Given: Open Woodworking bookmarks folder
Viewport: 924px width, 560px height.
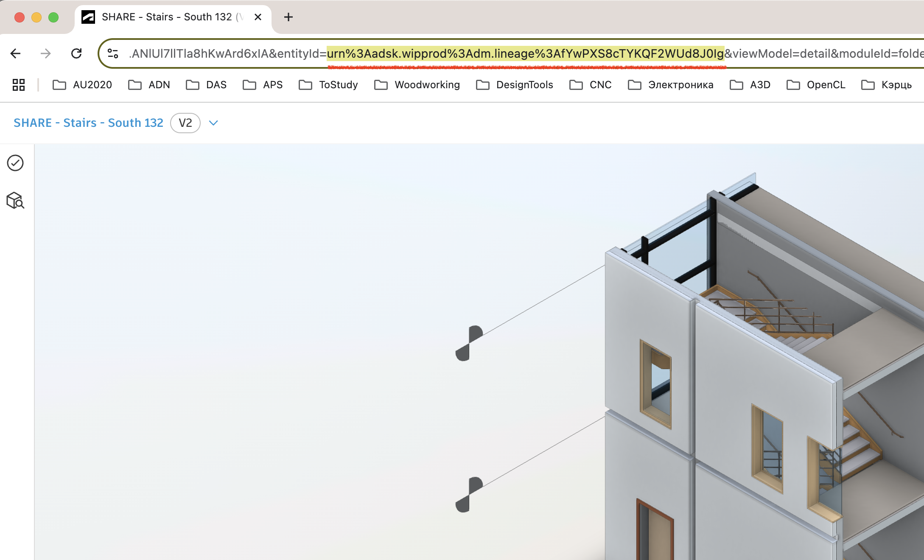Looking at the screenshot, I should tap(417, 85).
